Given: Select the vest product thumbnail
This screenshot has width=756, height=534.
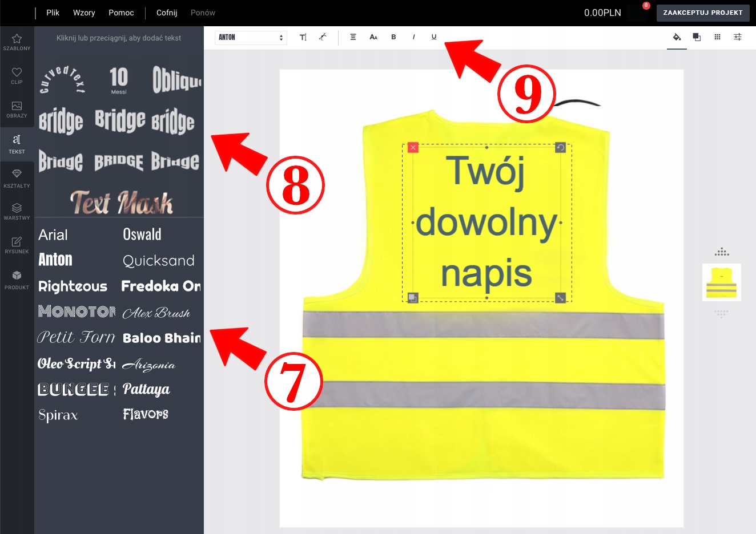Looking at the screenshot, I should pos(722,282).
